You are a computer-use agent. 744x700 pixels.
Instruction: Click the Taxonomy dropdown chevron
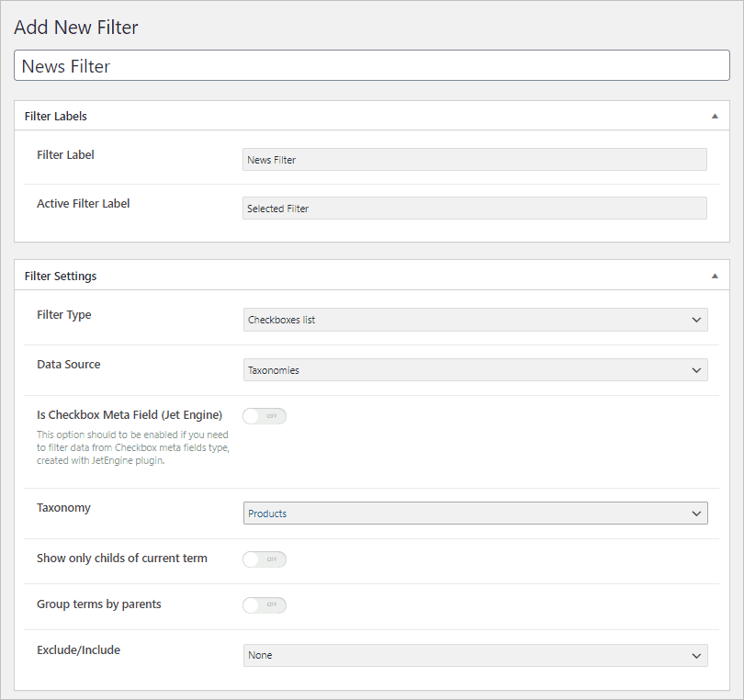point(696,513)
